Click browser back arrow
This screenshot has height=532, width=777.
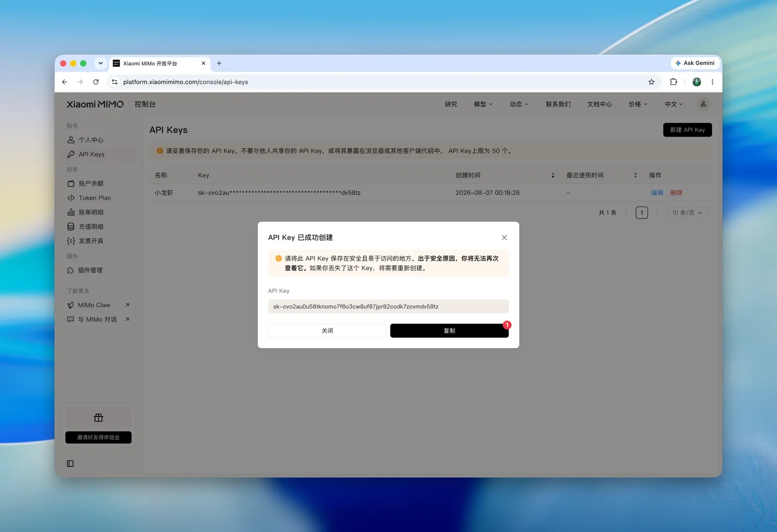(64, 82)
